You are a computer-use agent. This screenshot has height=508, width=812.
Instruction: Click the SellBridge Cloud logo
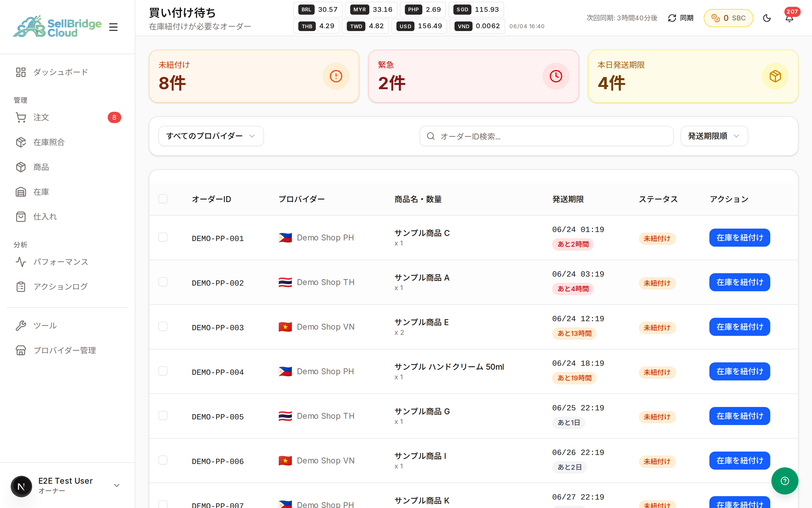(x=57, y=27)
